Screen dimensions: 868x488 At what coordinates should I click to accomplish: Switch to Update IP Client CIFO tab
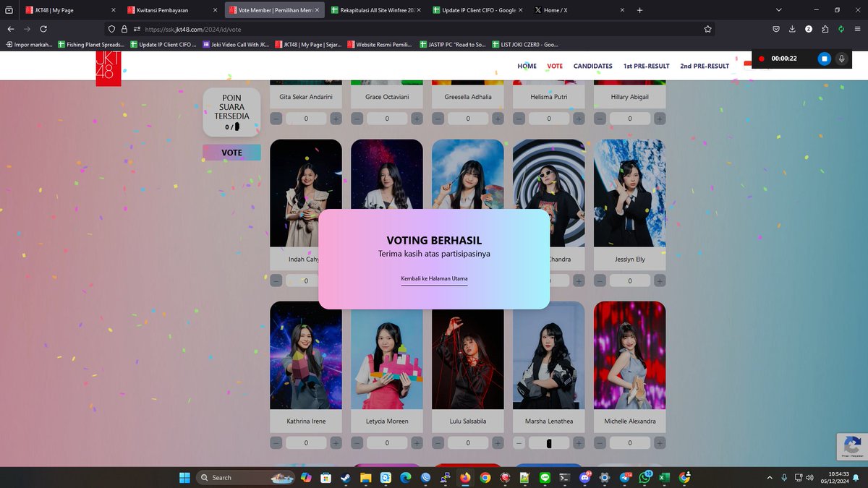[479, 10]
